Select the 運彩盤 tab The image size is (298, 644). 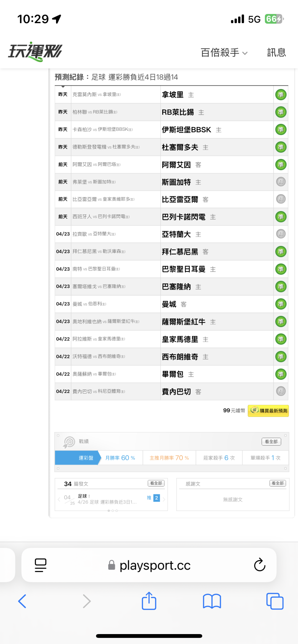(86, 458)
